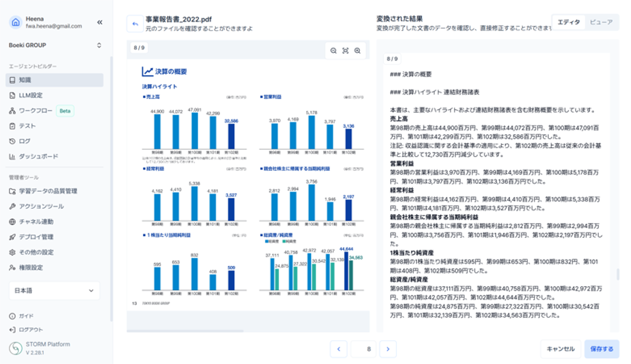Click the zoom in magnifier icon
The image size is (631, 364).
click(x=358, y=50)
